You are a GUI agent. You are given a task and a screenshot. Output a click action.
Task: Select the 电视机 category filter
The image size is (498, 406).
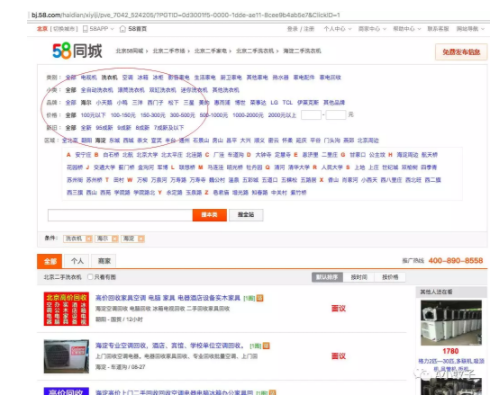tap(89, 77)
